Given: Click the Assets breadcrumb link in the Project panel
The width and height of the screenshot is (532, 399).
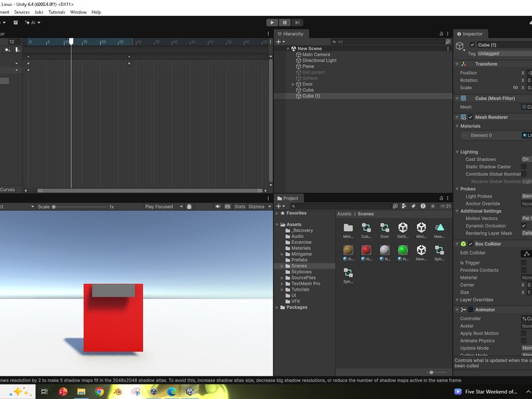Looking at the screenshot, I should (344, 213).
